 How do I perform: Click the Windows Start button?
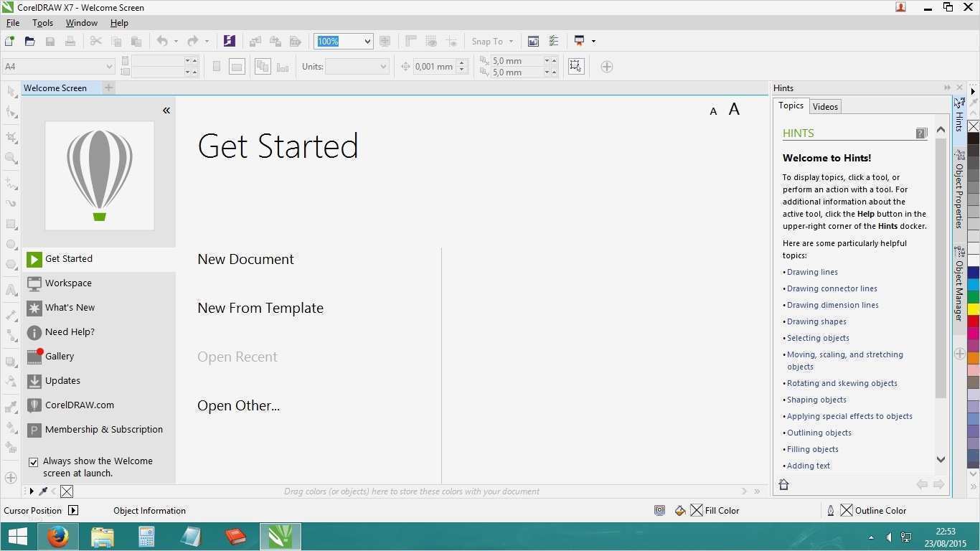coord(17,536)
